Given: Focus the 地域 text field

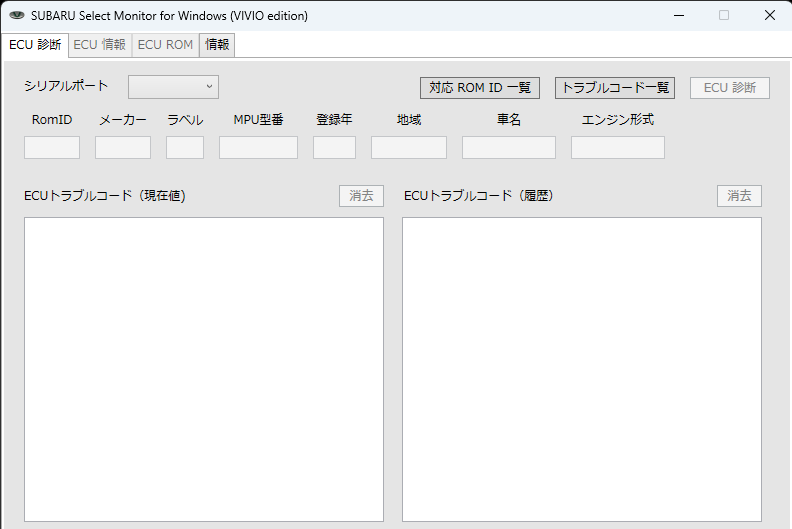Looking at the screenshot, I should [409, 148].
